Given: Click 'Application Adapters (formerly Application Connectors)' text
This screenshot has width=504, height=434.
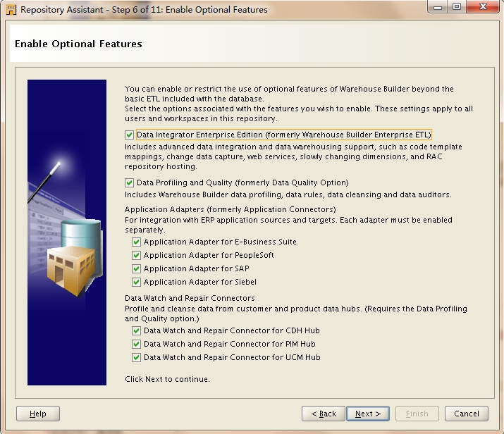Looking at the screenshot, I should (230, 209).
